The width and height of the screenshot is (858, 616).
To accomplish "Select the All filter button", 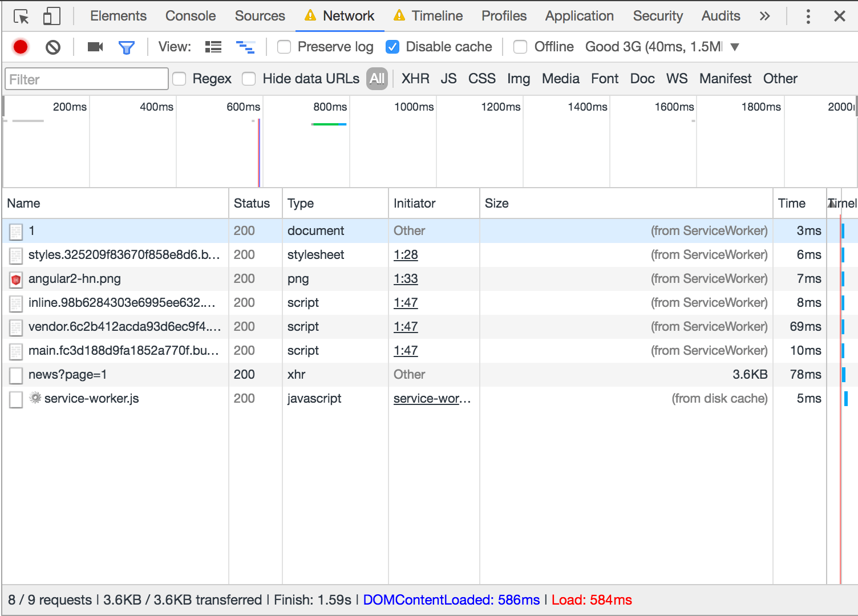I will click(377, 79).
